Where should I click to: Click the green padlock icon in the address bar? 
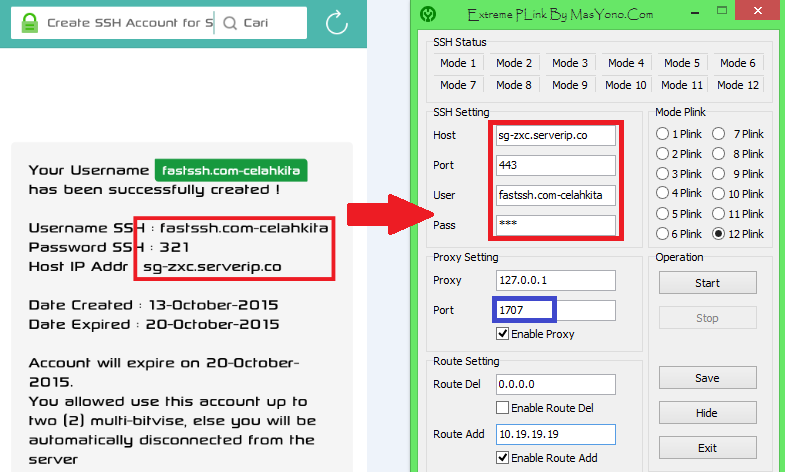coord(30,23)
